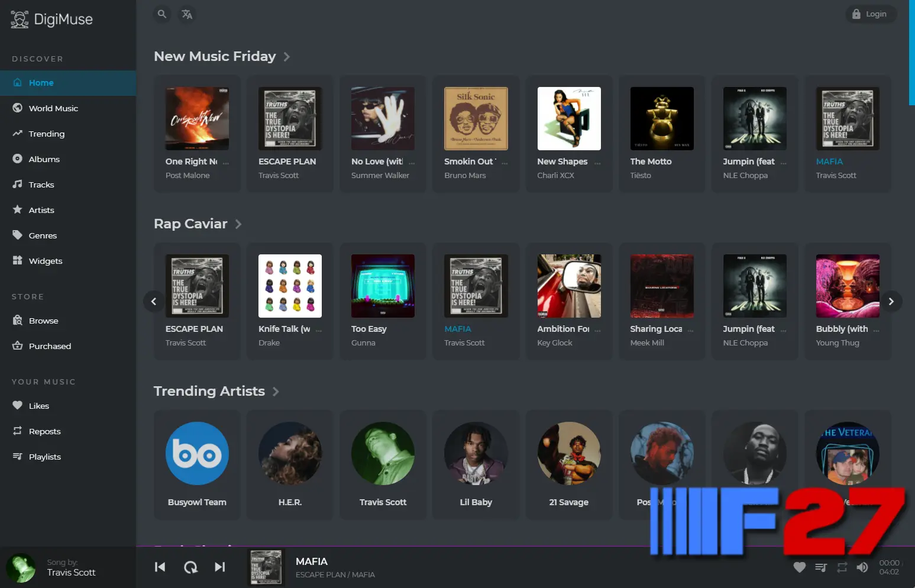Click the Purchased basket icon
This screenshot has height=588, width=915.
tap(18, 345)
